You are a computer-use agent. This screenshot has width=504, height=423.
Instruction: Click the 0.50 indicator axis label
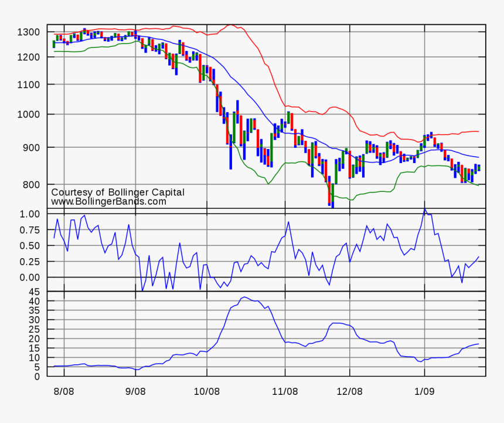[29, 246]
